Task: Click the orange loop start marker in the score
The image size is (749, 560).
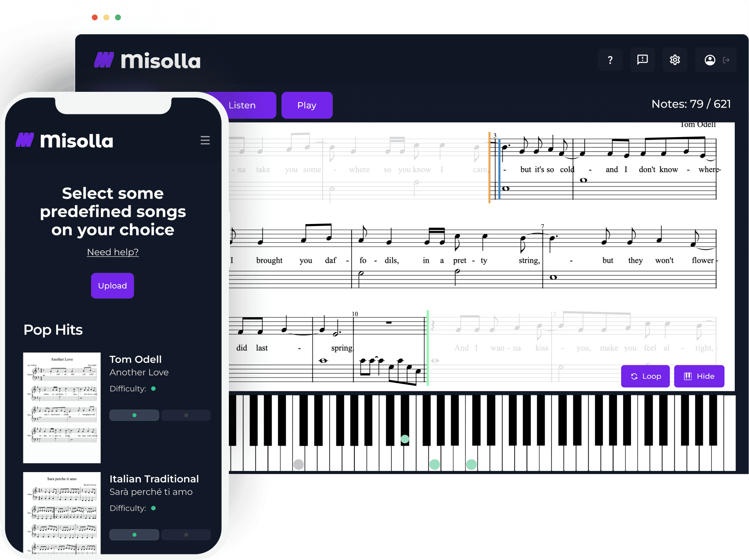Action: pyautogui.click(x=489, y=167)
